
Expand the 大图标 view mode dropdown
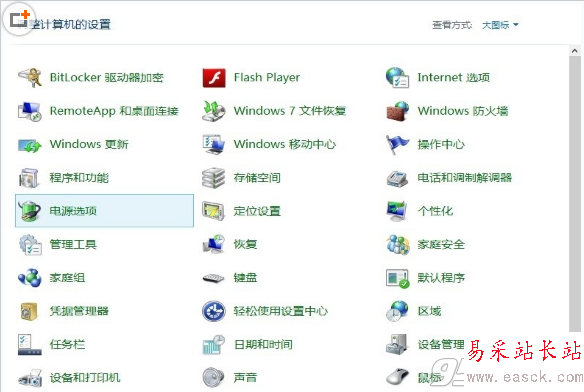tap(499, 25)
